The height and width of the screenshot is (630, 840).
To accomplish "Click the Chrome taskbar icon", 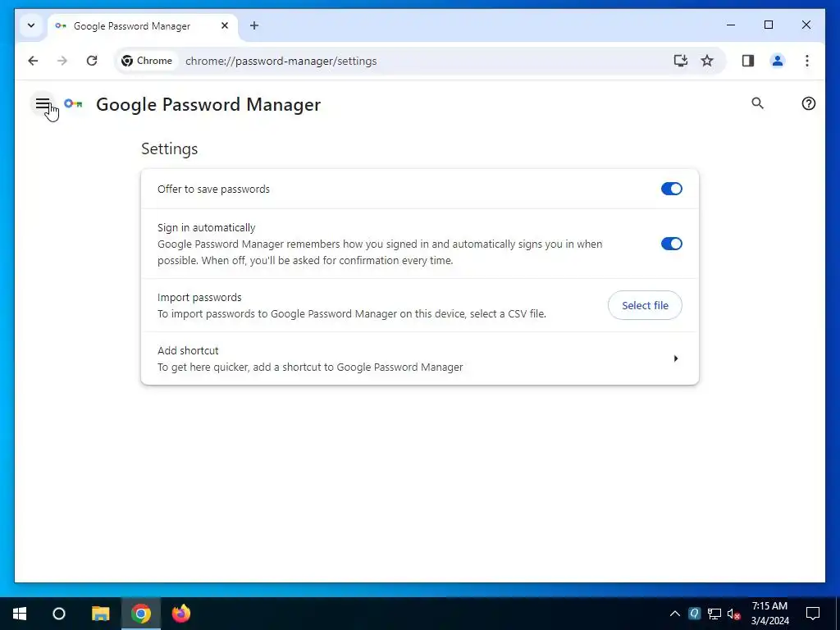I will pos(141,614).
